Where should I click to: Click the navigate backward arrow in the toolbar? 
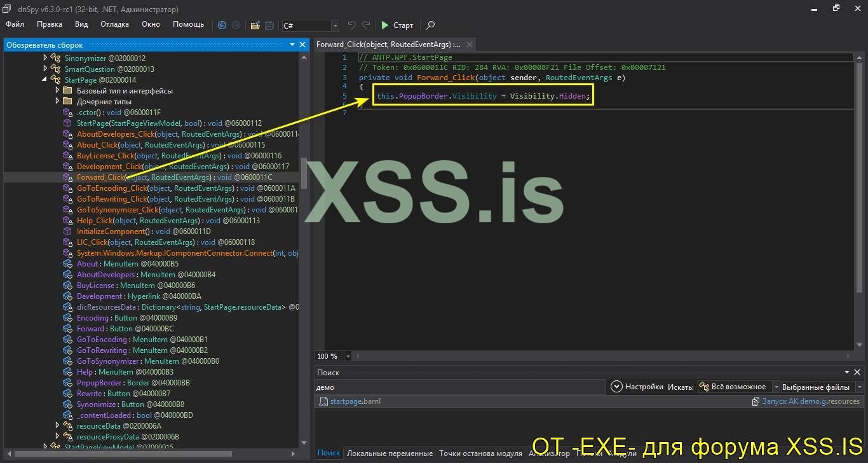[x=222, y=25]
